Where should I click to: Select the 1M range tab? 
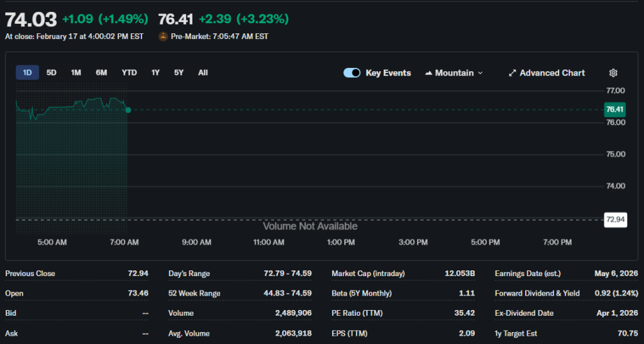point(76,73)
